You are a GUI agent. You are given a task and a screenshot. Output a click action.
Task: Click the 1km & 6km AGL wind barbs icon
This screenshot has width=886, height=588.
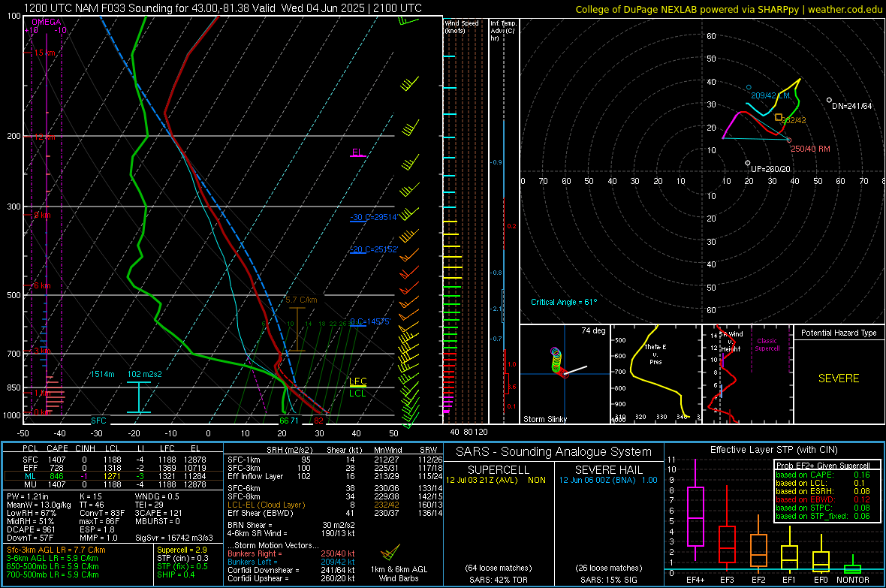point(390,553)
